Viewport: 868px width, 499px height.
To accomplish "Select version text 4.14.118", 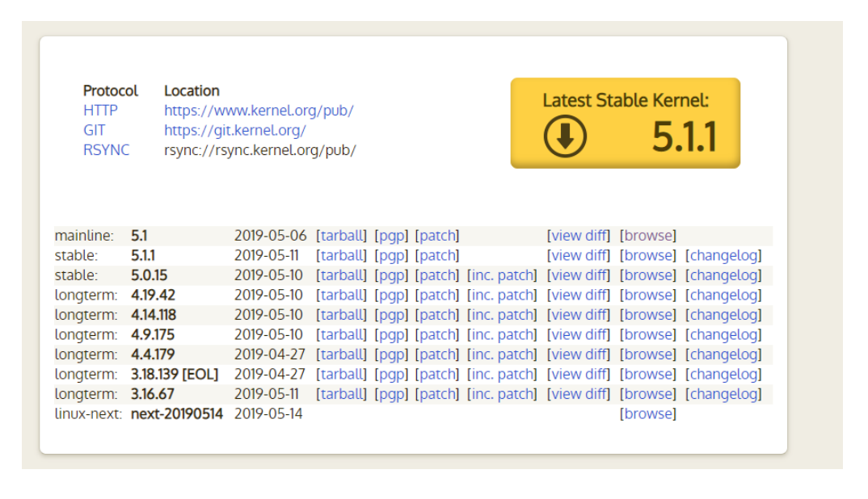I will tap(154, 315).
